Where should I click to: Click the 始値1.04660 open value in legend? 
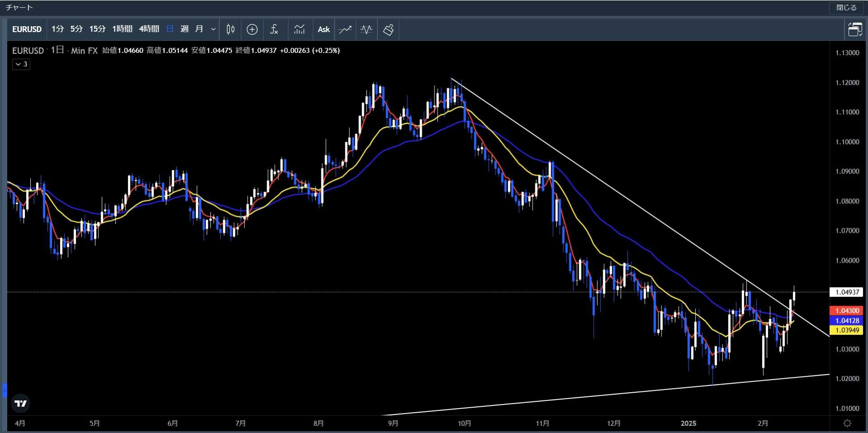coord(123,51)
